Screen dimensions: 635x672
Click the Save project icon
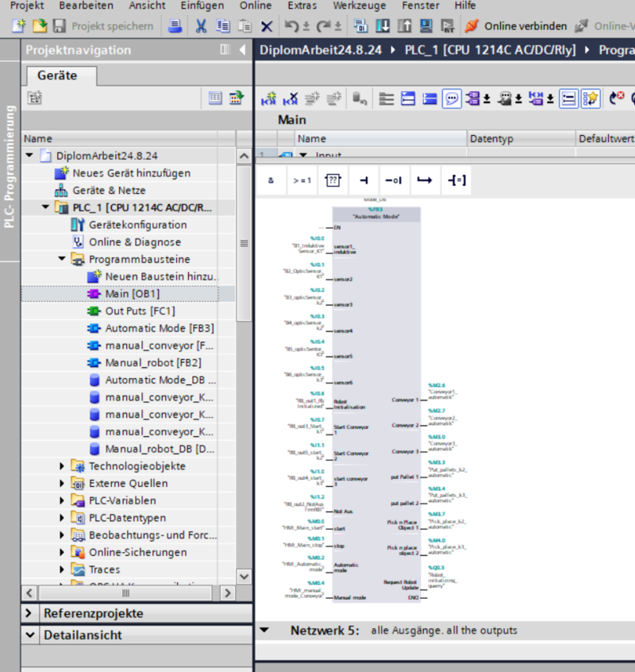click(x=60, y=26)
